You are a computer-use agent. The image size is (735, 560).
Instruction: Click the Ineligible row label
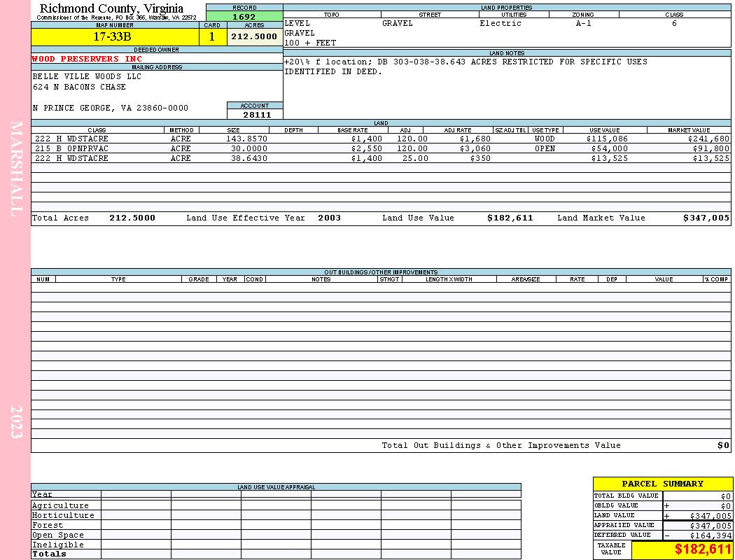coord(57,545)
